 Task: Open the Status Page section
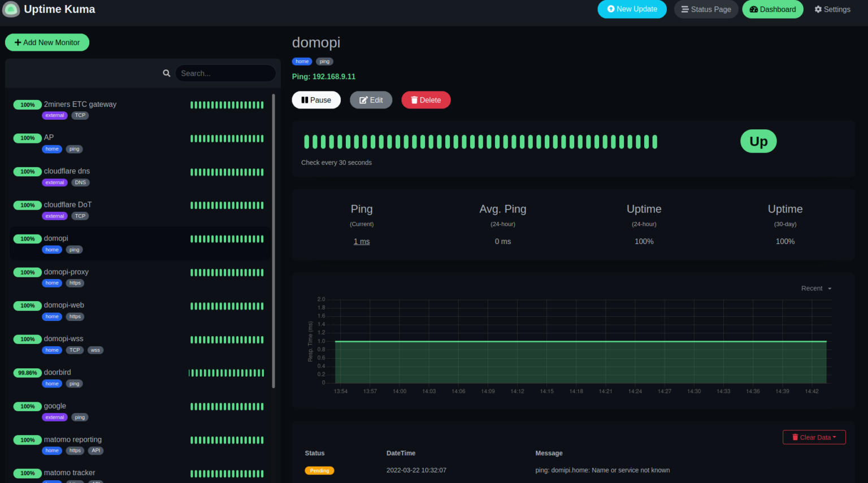coord(706,9)
